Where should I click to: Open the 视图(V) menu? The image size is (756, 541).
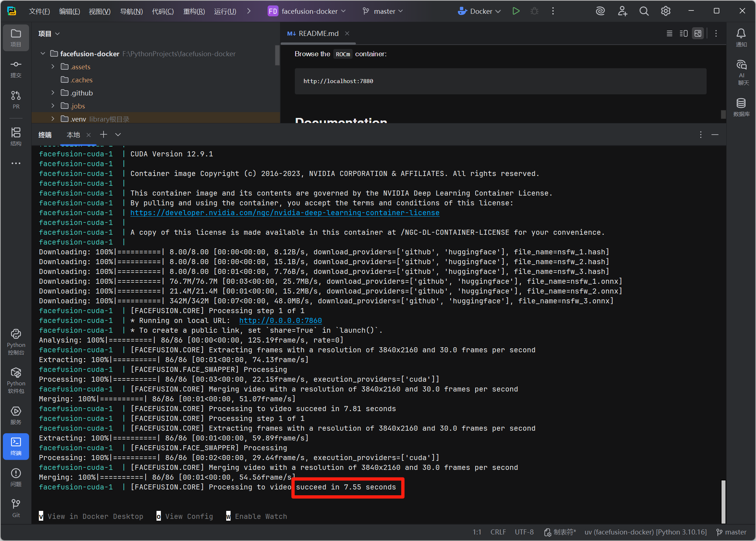coord(99,11)
